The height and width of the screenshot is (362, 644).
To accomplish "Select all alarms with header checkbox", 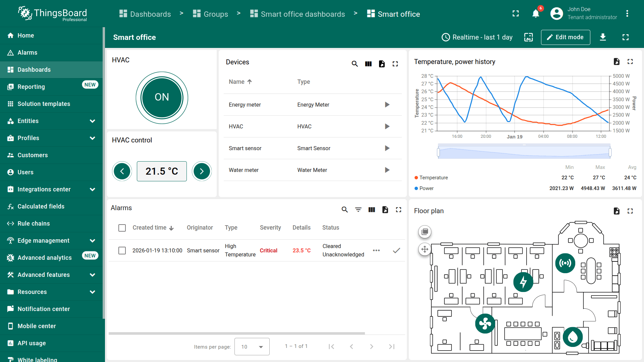I will point(122,228).
